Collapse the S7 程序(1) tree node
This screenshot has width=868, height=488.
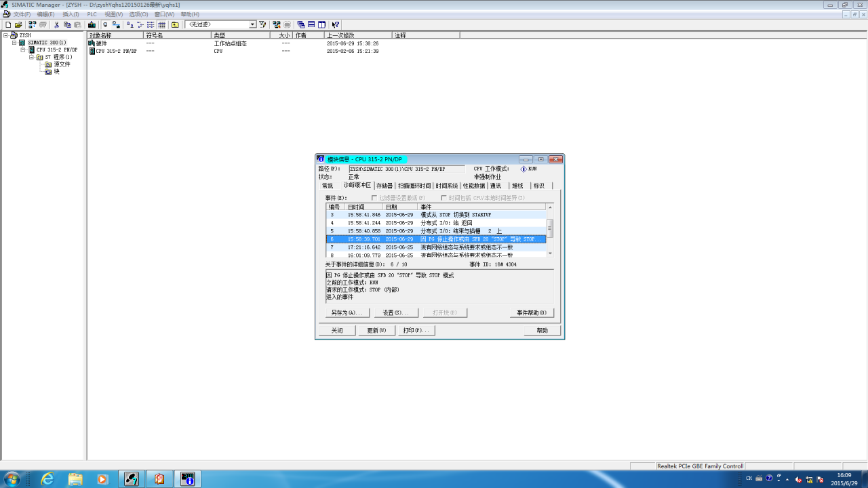[31, 57]
